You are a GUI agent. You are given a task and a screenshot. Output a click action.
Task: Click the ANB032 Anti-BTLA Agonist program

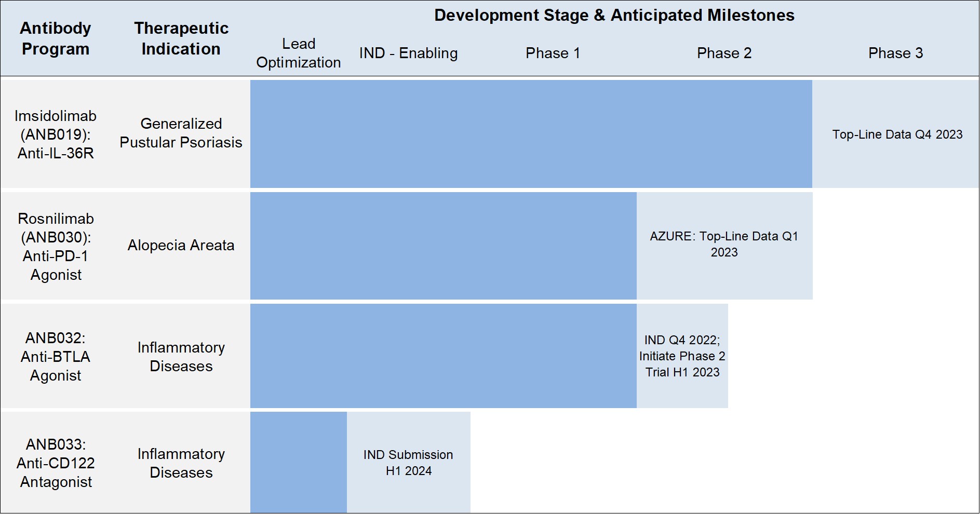click(56, 357)
